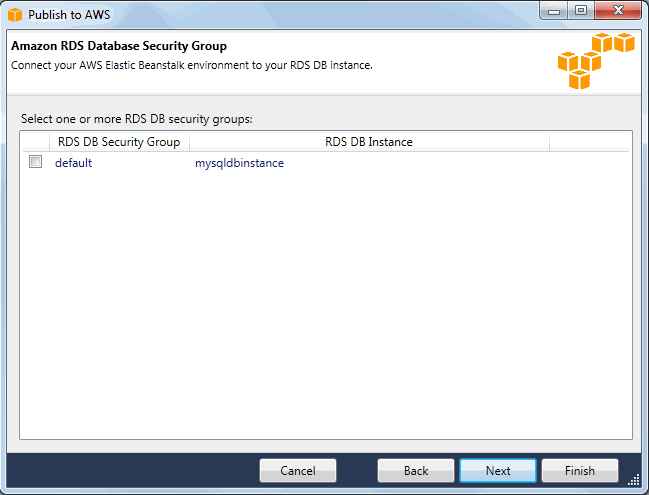The height and width of the screenshot is (495, 649).
Task: Click the AWS cube icon in title bar
Action: click(14, 15)
